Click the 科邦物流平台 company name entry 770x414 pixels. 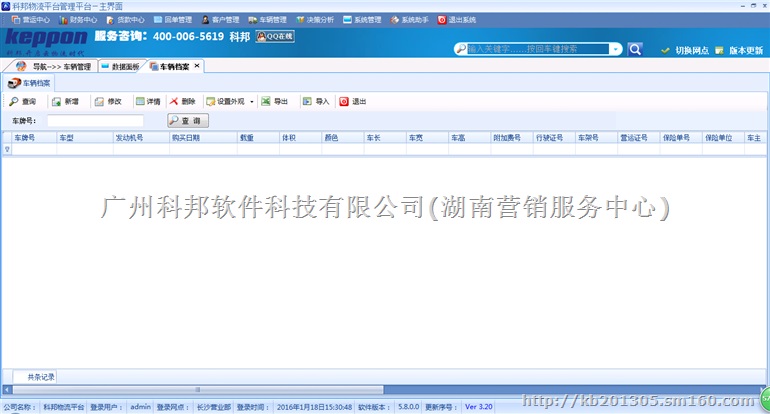click(x=63, y=407)
